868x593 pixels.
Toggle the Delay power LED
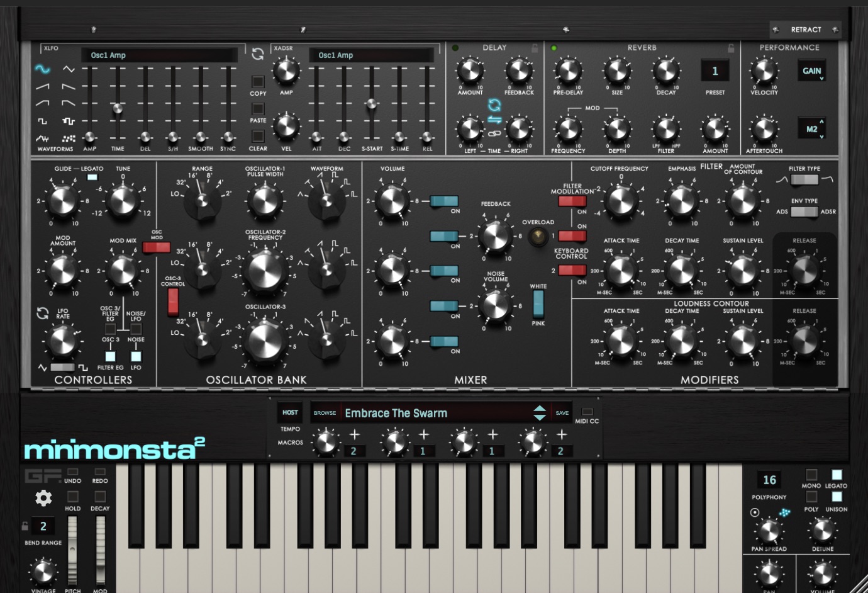click(455, 48)
